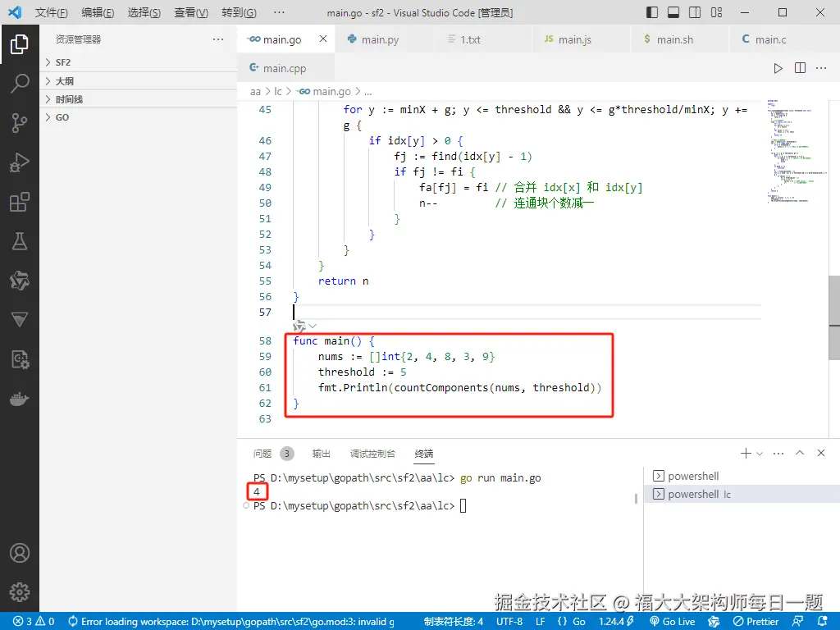Open the new terminal dropdown chevron
The height and width of the screenshot is (630, 840).
coord(759,454)
